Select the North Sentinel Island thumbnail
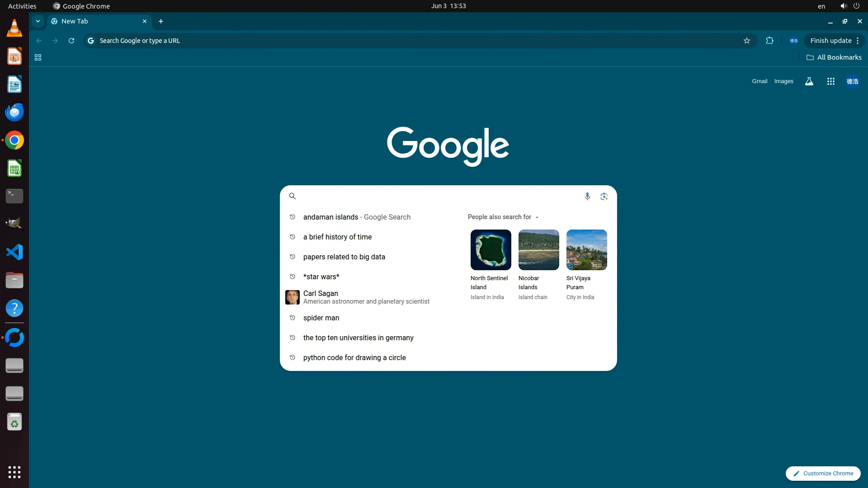868x488 pixels. (491, 250)
